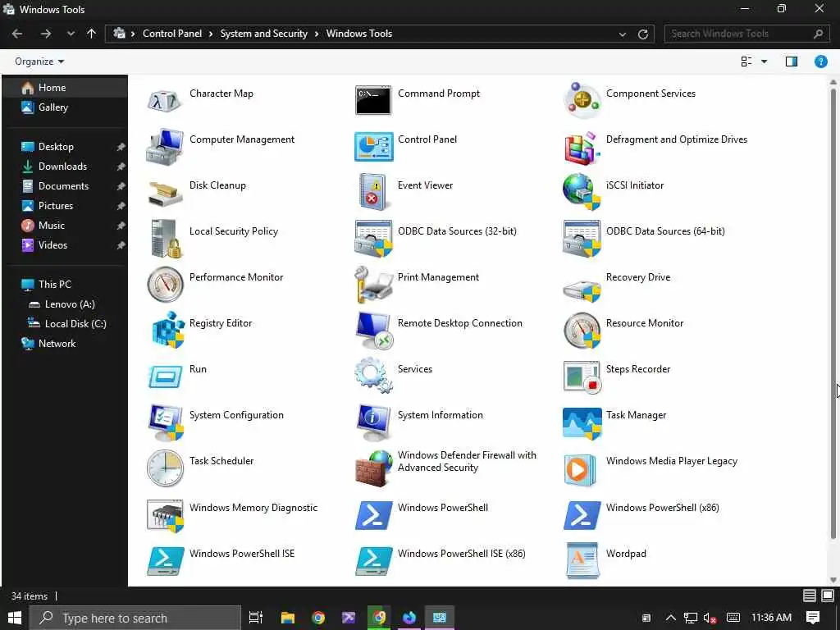840x630 pixels.
Task: Select the Task Manager icon
Action: click(x=582, y=423)
